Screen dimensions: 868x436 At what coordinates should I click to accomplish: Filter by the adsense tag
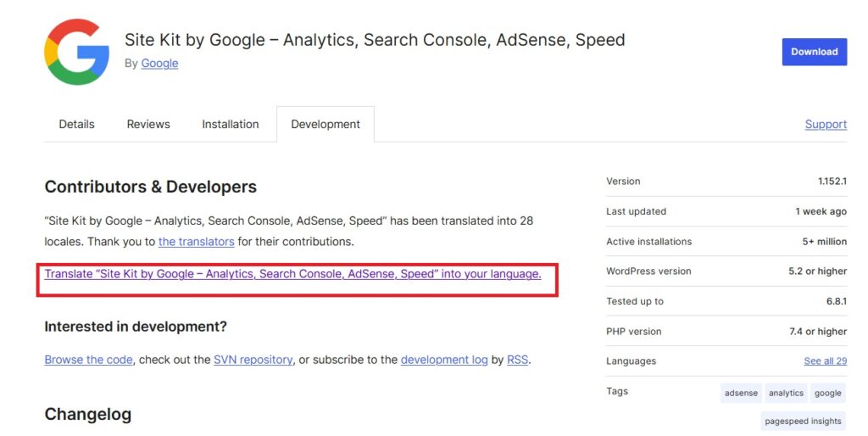tap(741, 393)
